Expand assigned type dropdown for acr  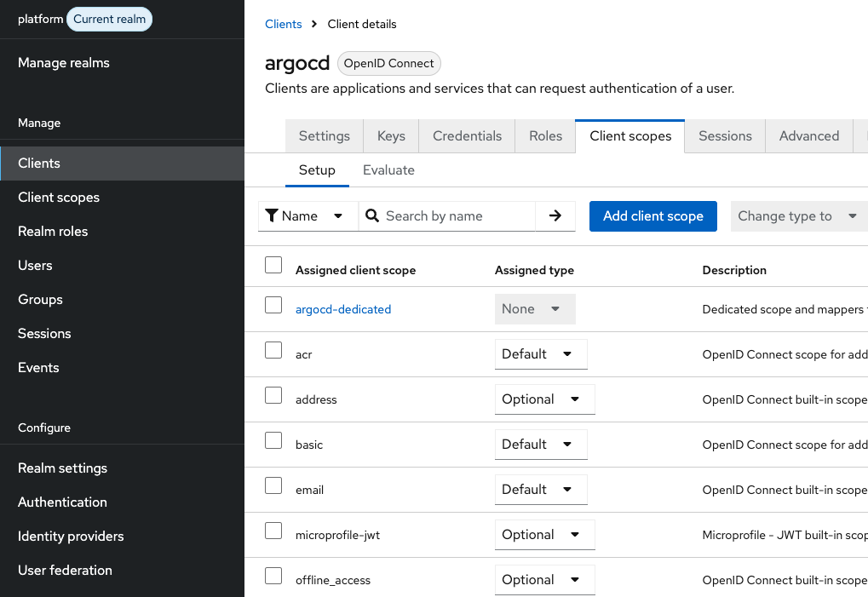point(541,354)
